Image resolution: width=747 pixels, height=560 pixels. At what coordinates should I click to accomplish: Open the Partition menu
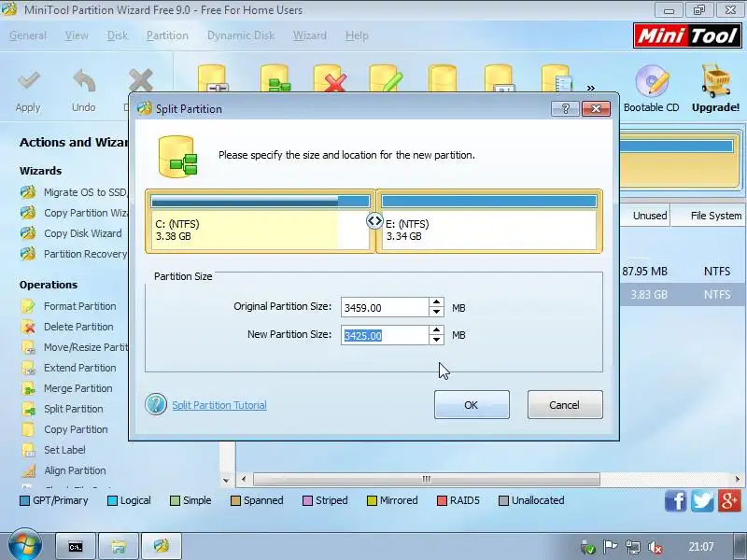click(x=167, y=35)
